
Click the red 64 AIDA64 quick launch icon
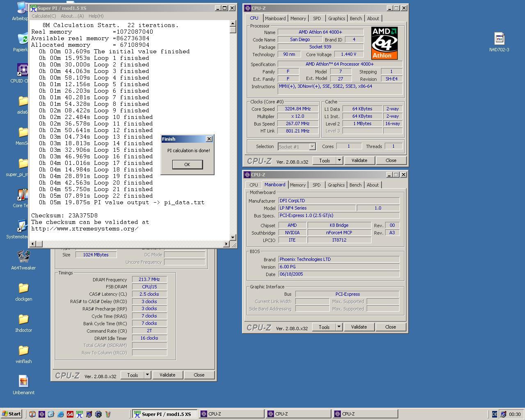[x=70, y=414]
